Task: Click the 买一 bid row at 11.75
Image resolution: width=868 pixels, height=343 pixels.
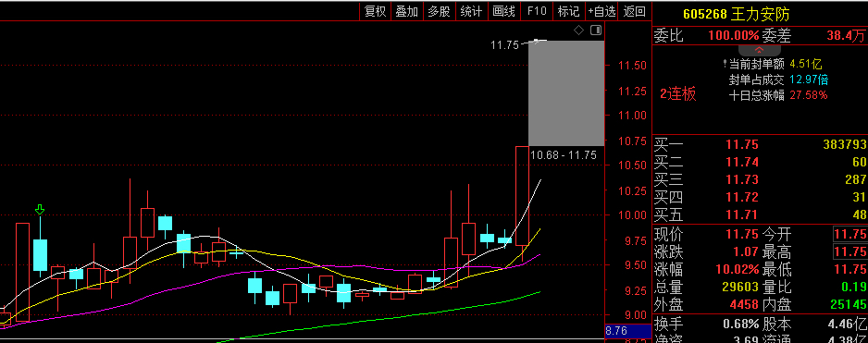Action: point(761,145)
